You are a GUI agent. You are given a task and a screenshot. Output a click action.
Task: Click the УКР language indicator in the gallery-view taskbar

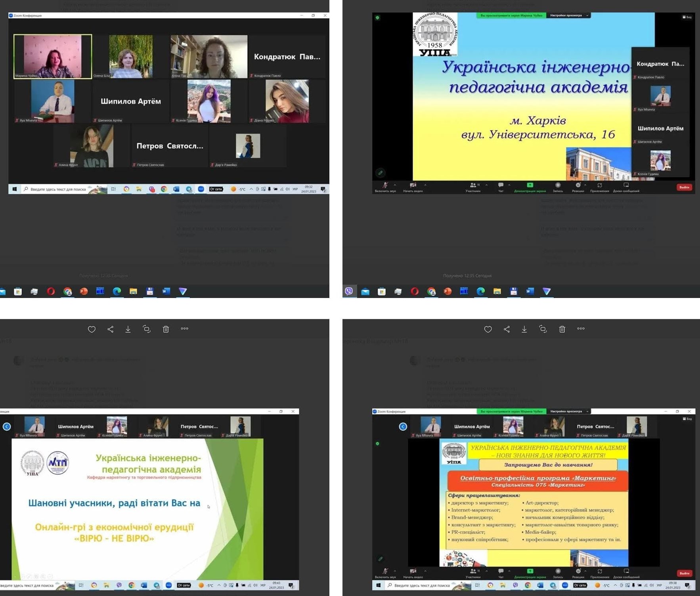point(295,189)
